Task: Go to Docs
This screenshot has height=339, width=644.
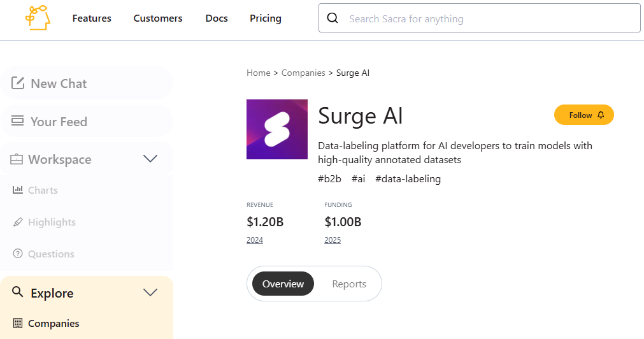Action: (x=217, y=18)
